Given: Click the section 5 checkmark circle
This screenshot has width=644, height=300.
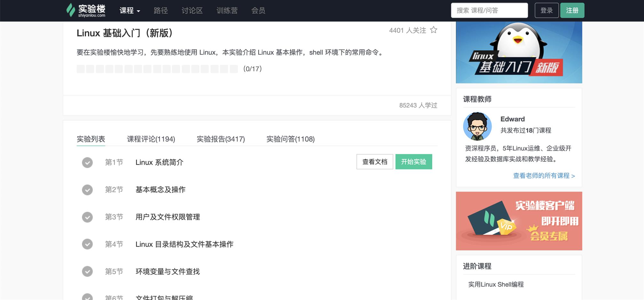Looking at the screenshot, I should pyautogui.click(x=87, y=272).
